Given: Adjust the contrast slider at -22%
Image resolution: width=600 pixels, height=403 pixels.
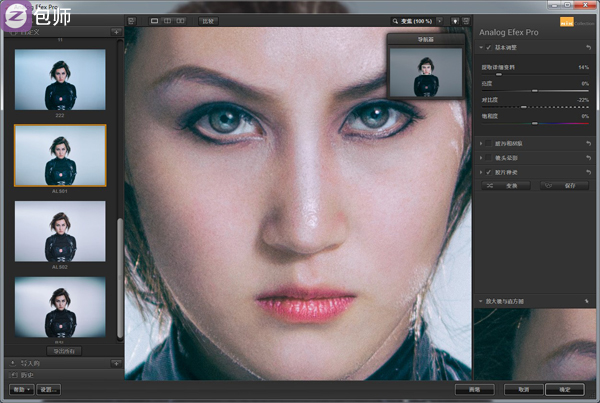Looking at the screenshot, I should (523, 107).
